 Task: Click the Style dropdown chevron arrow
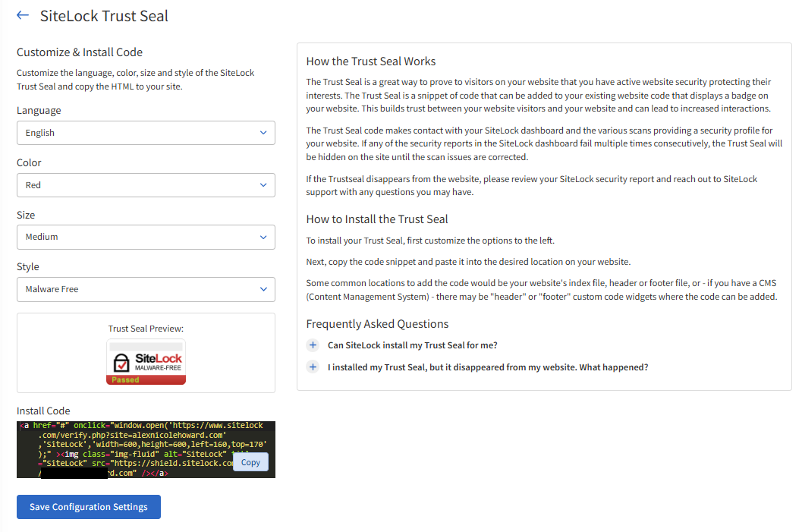point(263,289)
